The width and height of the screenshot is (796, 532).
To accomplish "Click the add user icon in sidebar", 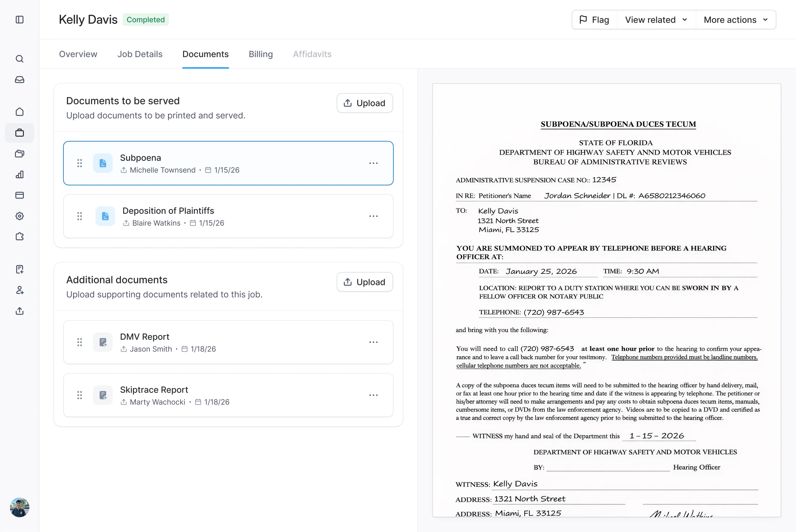I will pos(20,290).
